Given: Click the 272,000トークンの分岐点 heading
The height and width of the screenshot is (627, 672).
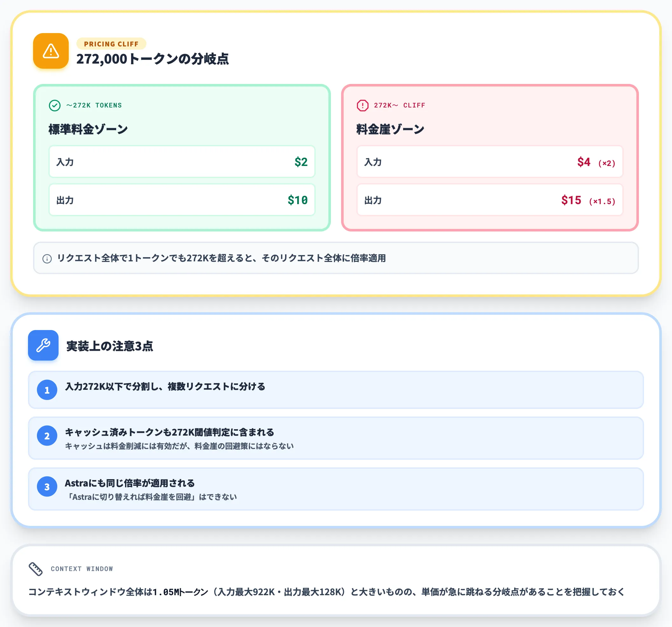Looking at the screenshot, I should coord(152,59).
